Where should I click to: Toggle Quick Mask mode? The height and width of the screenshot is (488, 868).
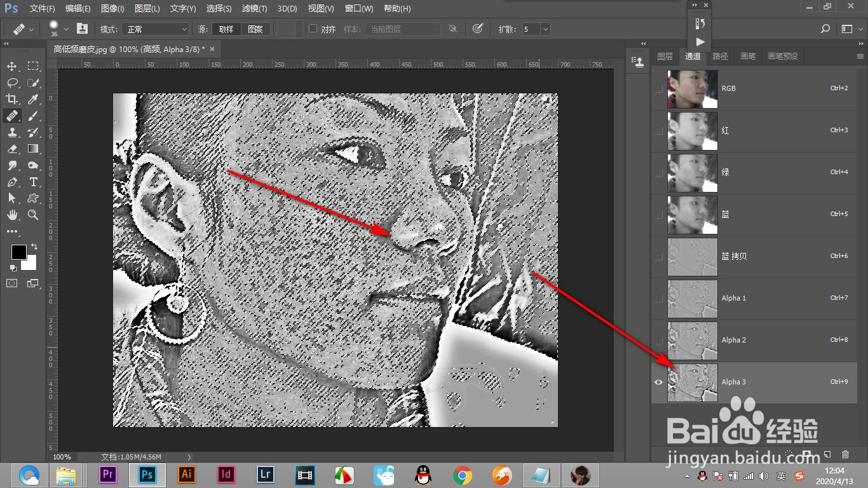coord(12,283)
